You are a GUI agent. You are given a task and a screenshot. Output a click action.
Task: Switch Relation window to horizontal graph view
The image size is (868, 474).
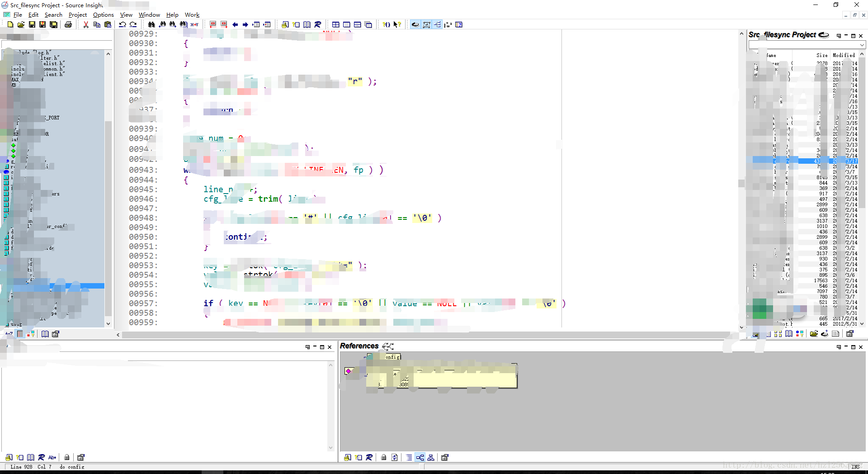click(420, 457)
